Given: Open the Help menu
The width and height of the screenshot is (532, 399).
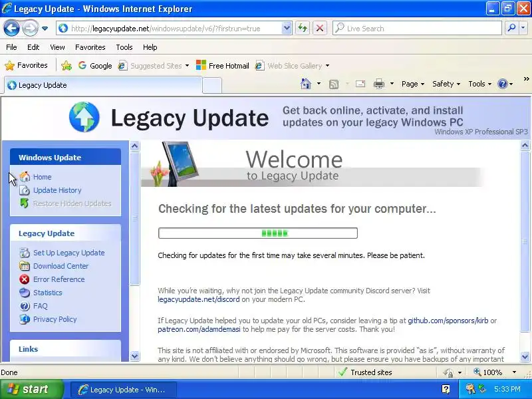Looking at the screenshot, I should (x=150, y=47).
